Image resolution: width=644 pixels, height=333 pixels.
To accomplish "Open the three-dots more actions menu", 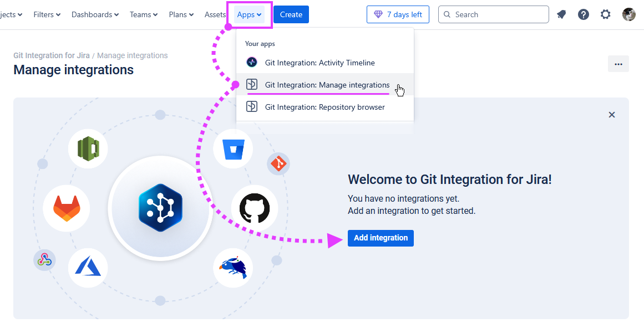I will coord(618,64).
